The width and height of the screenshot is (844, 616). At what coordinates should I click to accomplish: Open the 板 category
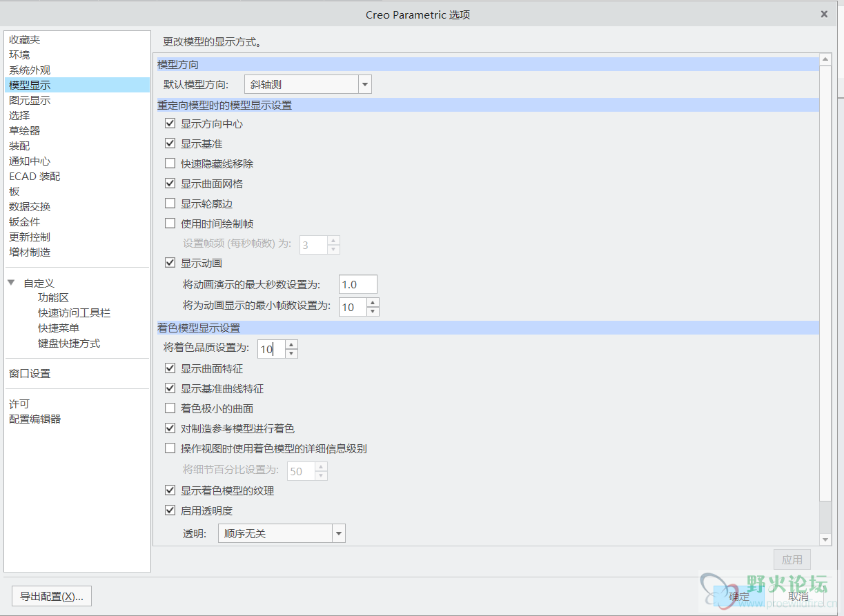coord(14,192)
